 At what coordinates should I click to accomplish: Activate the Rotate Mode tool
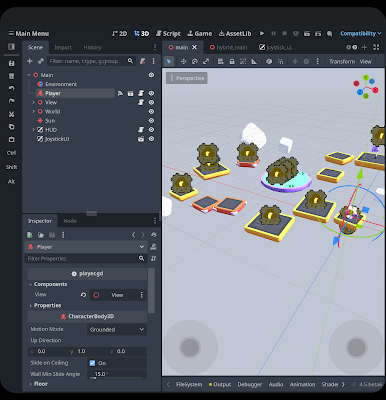195,61
